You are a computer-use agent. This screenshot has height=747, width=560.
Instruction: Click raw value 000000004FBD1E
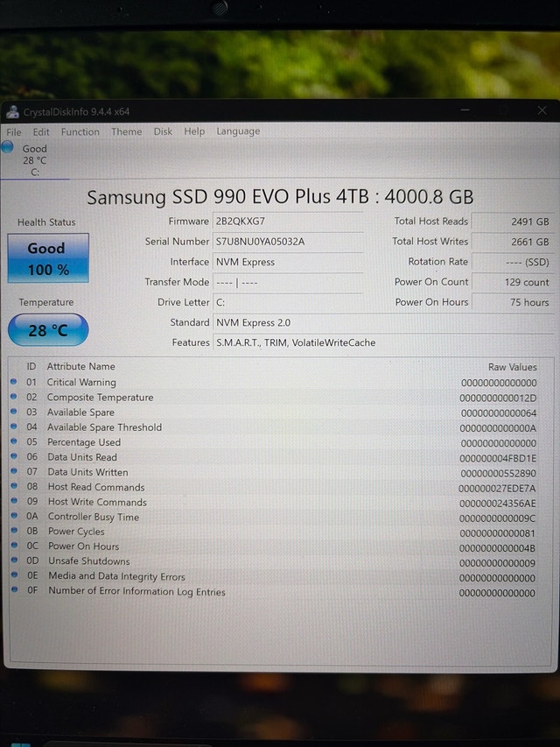pos(498,458)
